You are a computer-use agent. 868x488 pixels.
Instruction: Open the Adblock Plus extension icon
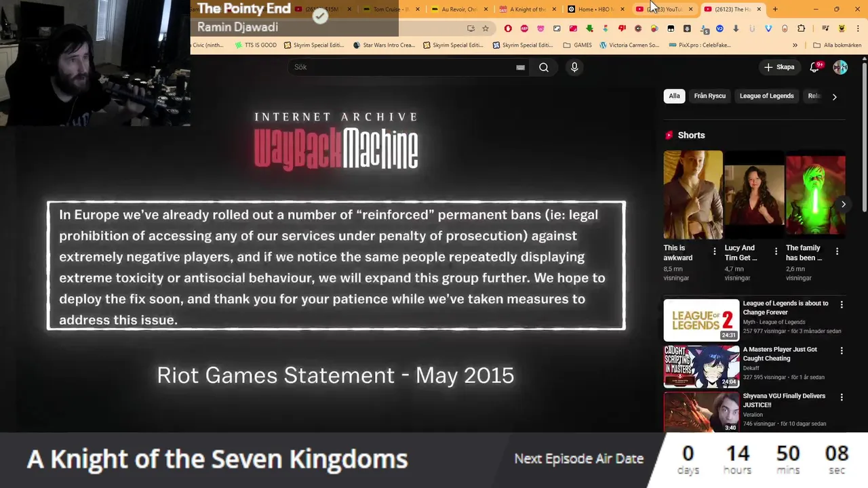(524, 28)
